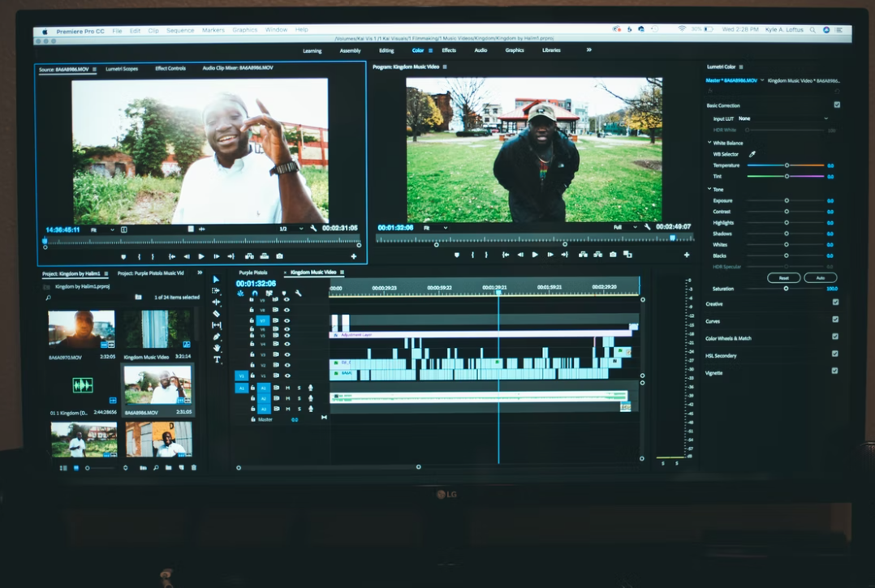Mark Out point in Source monitor
The width and height of the screenshot is (875, 588).
(x=153, y=257)
